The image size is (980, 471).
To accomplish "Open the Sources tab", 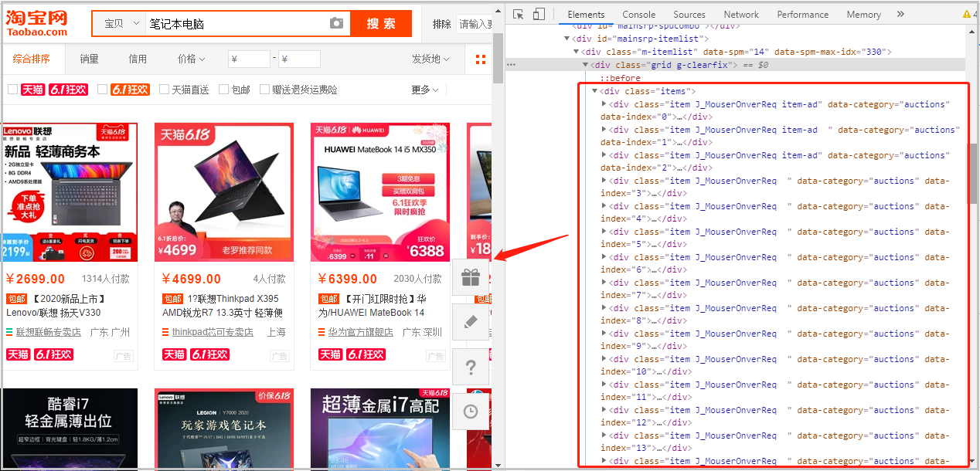I will (689, 14).
